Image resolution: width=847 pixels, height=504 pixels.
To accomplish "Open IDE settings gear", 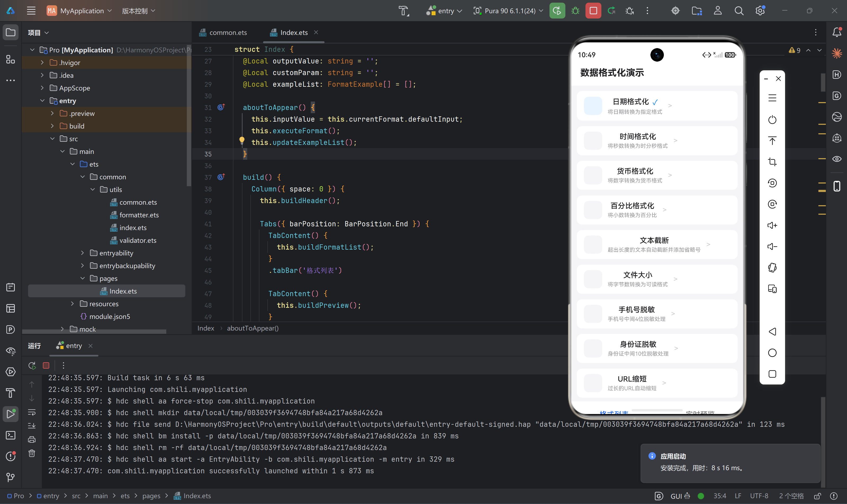I will tap(760, 11).
